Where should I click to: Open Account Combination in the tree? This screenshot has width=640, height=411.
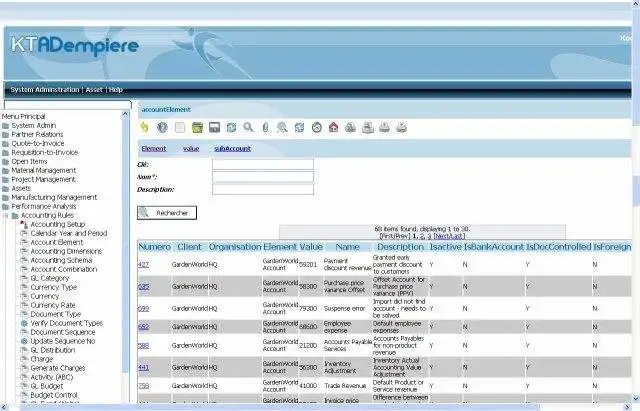click(64, 269)
